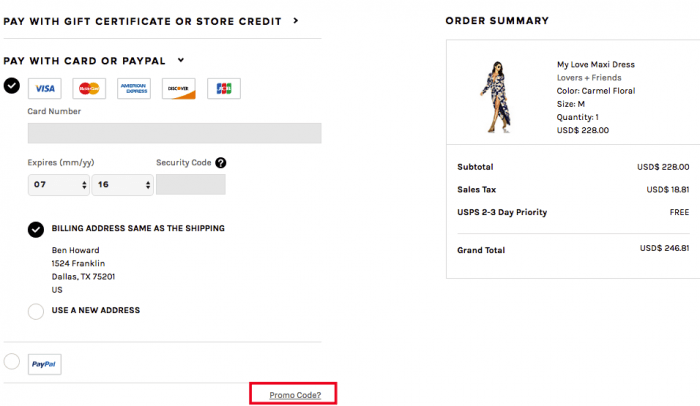Choose the MasterCard payment icon
Image resolution: width=700 pixels, height=406 pixels.
[x=89, y=88]
